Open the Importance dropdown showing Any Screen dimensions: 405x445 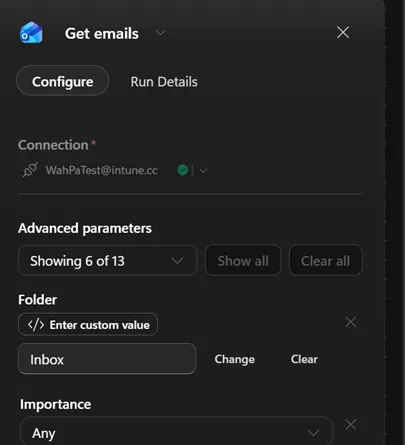[177, 432]
